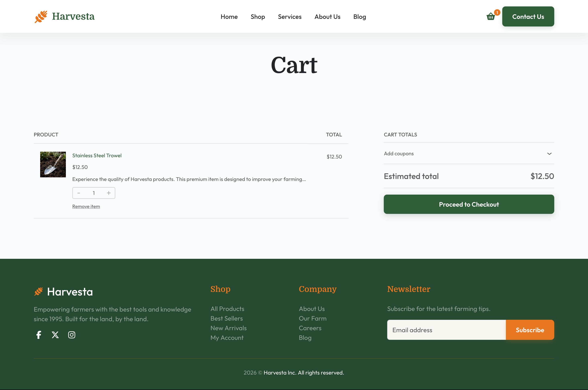Click the footer Harvesta wheat logo
Image resolution: width=588 pixels, height=390 pixels.
point(39,291)
